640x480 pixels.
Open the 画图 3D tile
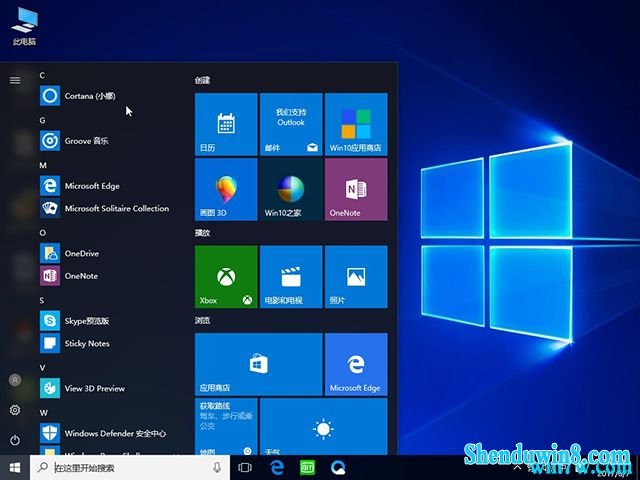[x=226, y=189]
